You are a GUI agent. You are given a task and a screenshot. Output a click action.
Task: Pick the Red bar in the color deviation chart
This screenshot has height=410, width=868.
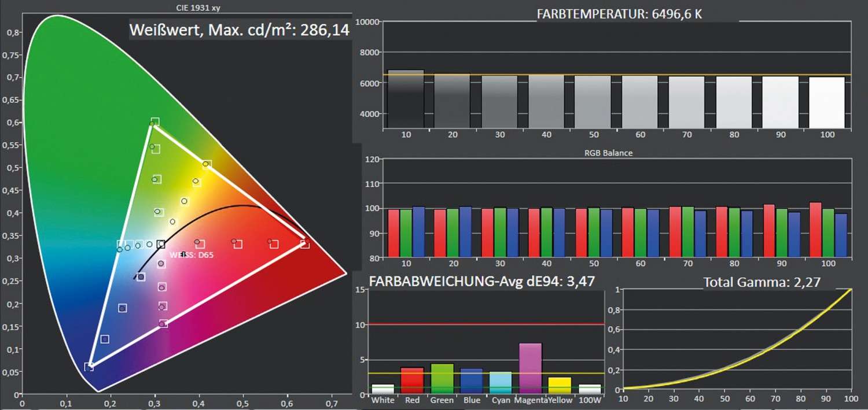pos(412,381)
